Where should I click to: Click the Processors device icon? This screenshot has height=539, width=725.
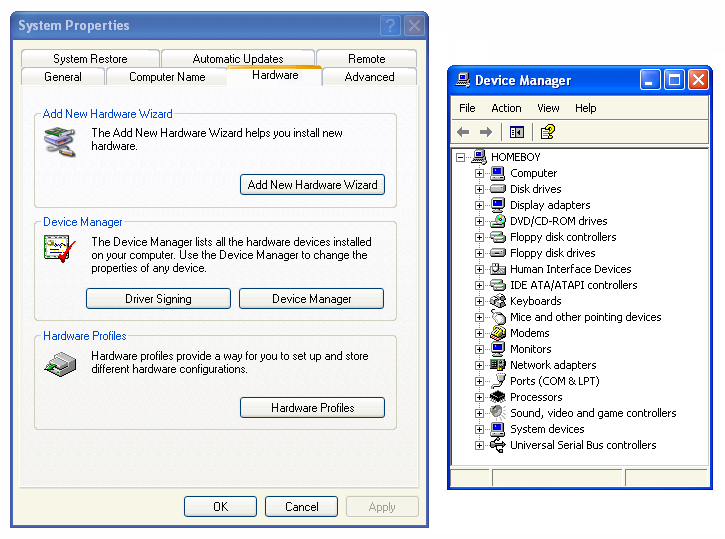498,397
